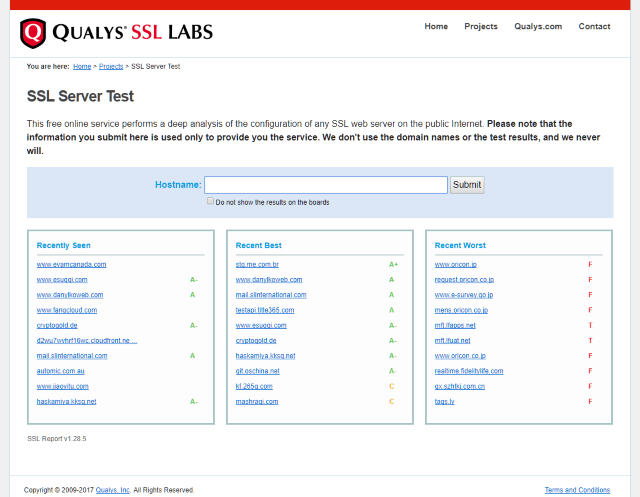The width and height of the screenshot is (640, 497).
Task: Open the Home item in top navigation
Action: (x=436, y=27)
